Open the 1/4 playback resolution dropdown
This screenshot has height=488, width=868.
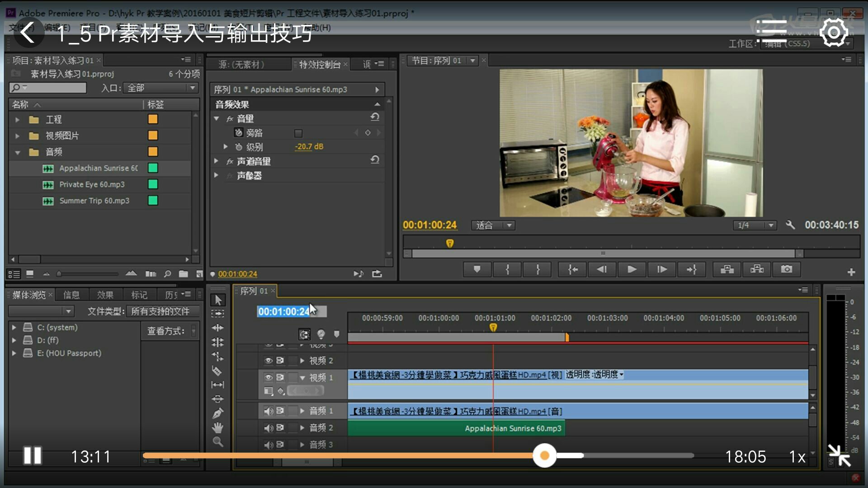point(755,225)
